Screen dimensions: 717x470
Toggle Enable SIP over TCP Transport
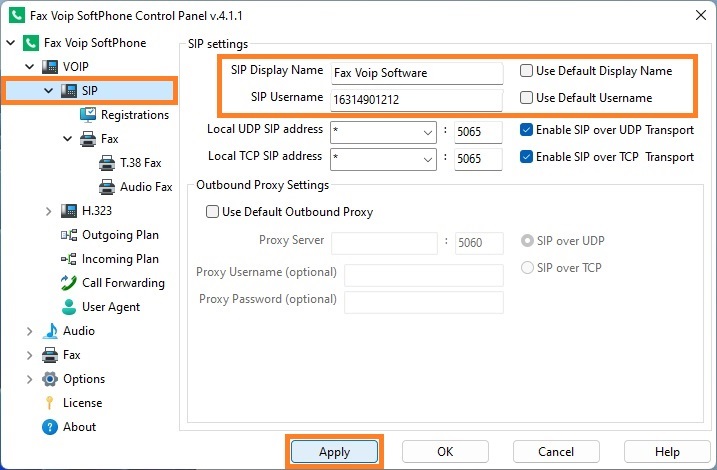point(526,157)
